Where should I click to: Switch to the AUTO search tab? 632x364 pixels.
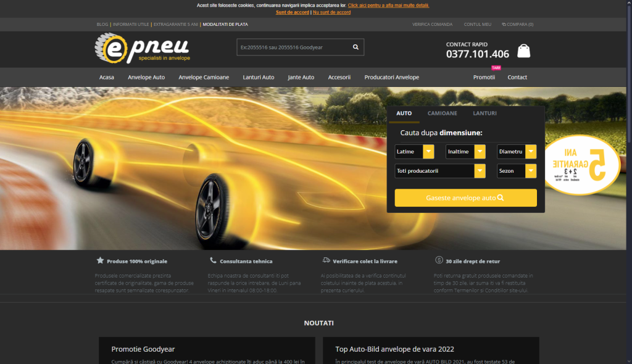click(x=404, y=114)
